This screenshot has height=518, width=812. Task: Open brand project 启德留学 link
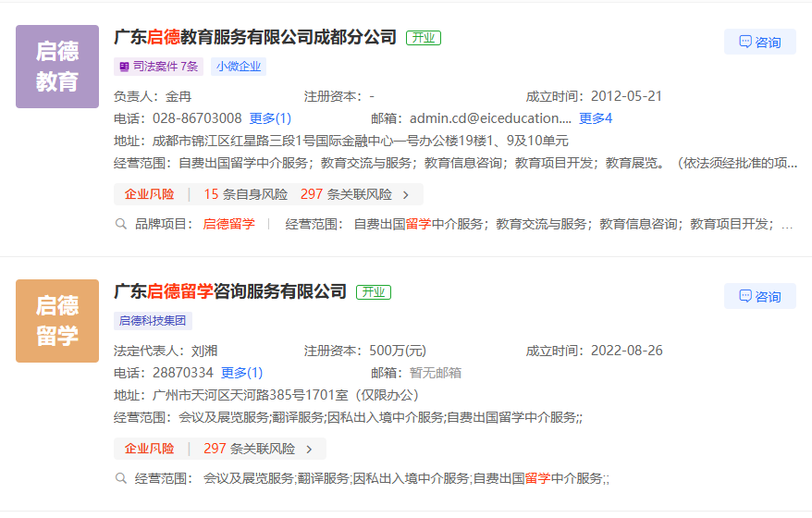pos(228,224)
